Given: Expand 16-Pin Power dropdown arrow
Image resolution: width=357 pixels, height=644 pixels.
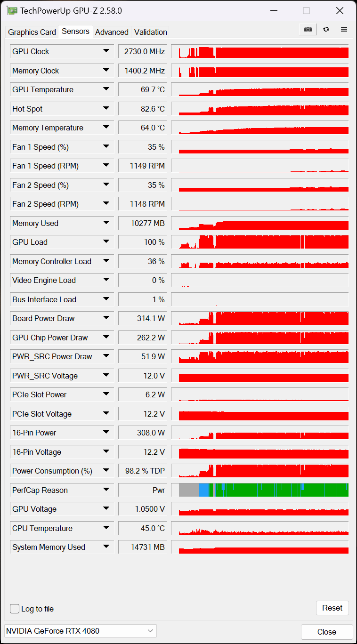Looking at the screenshot, I should [106, 433].
